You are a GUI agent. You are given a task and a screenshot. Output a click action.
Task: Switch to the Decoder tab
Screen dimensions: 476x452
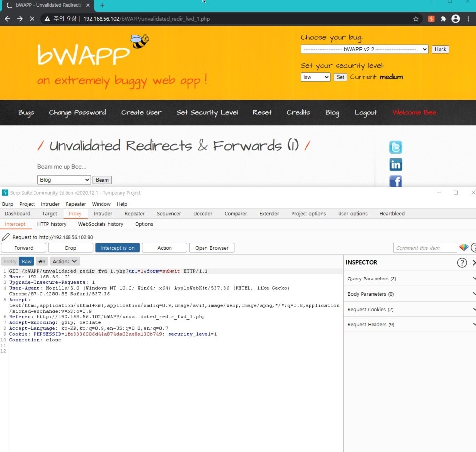point(203,213)
